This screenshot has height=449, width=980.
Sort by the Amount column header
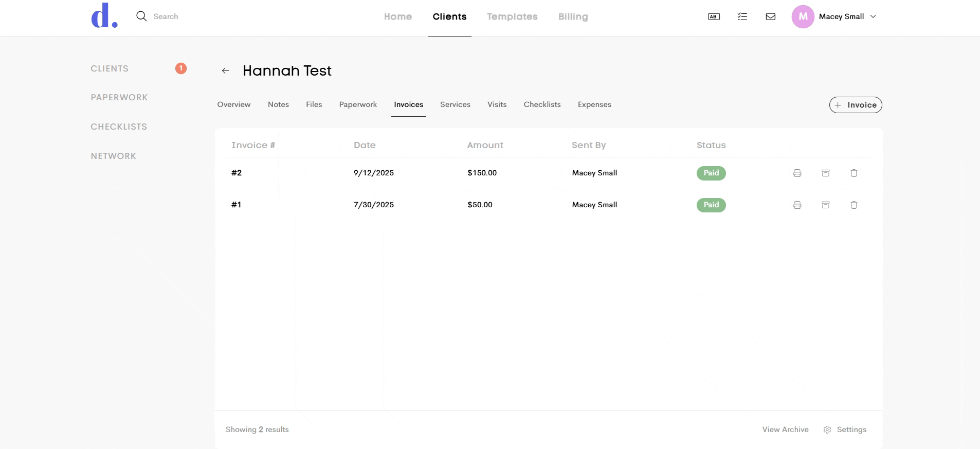pos(485,145)
